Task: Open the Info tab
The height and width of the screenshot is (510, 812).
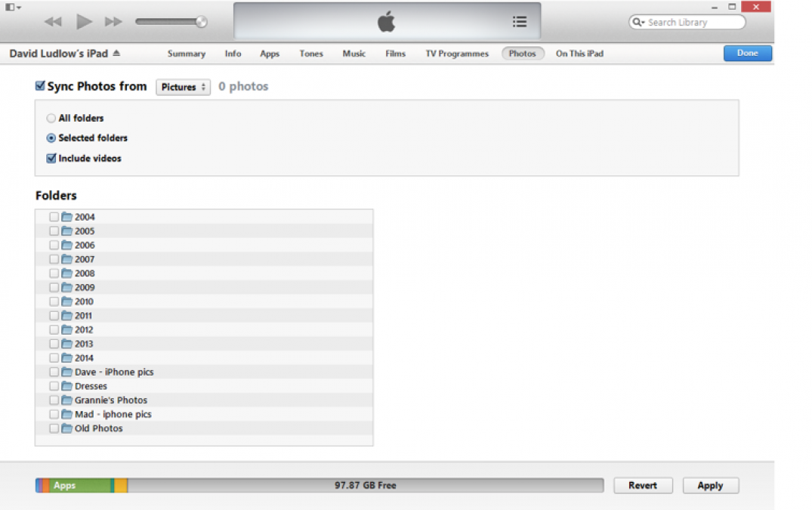Action: pyautogui.click(x=233, y=54)
